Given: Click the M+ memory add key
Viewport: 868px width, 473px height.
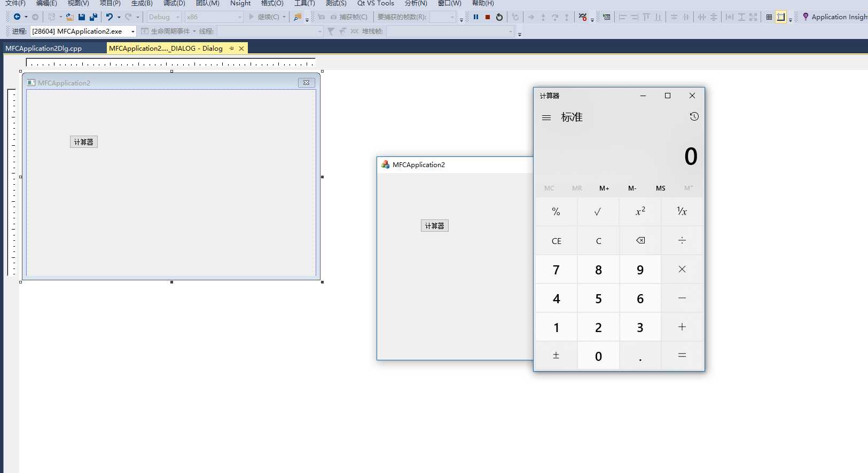Looking at the screenshot, I should (604, 188).
